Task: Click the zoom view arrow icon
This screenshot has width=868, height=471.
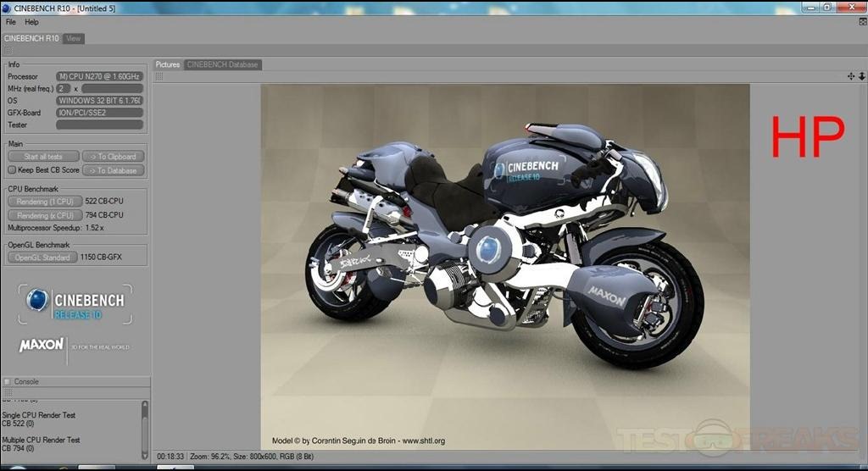Action: pyautogui.click(x=862, y=76)
